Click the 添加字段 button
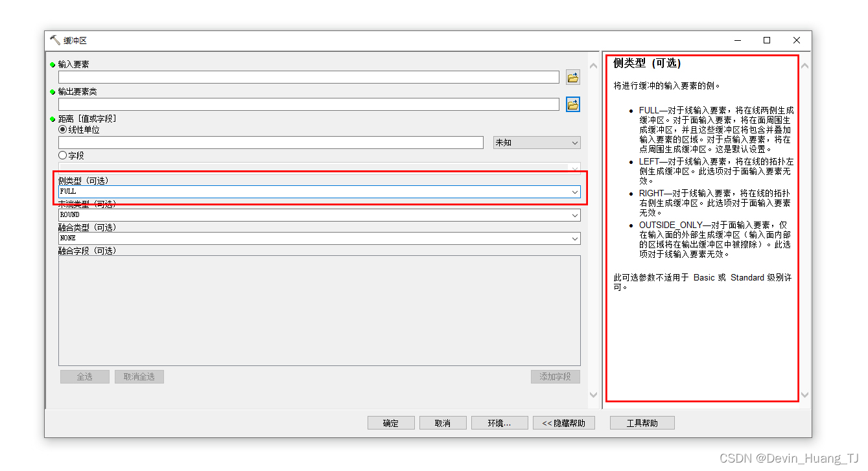 coord(556,376)
